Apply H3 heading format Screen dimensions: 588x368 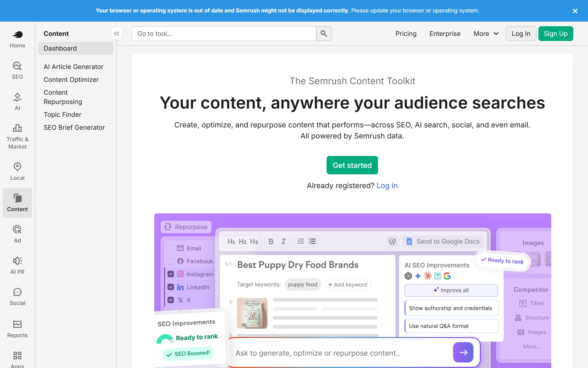pos(254,241)
